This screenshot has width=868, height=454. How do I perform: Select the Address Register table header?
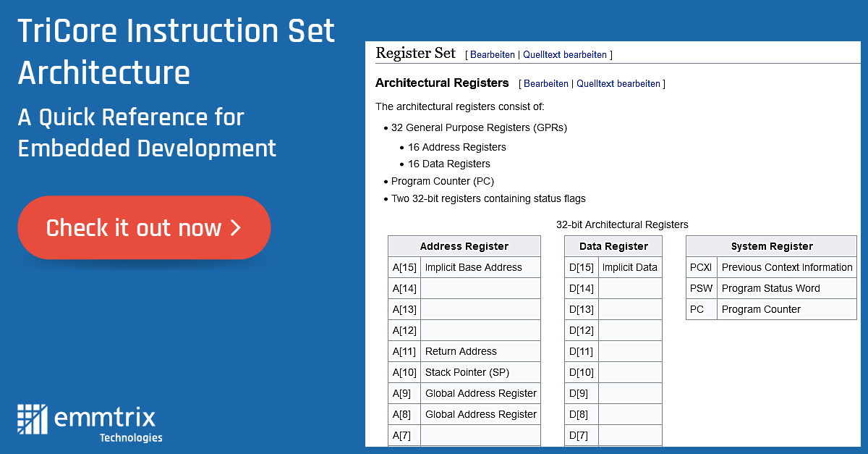(464, 246)
